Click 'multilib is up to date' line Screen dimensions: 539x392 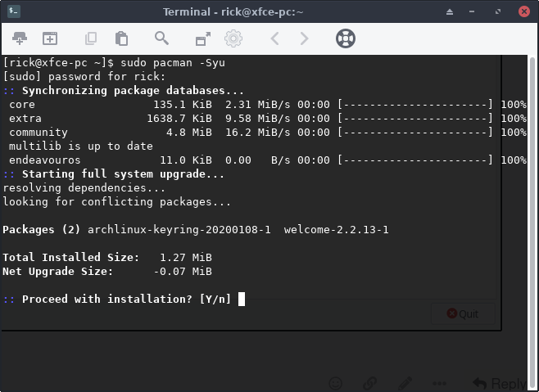pos(81,146)
